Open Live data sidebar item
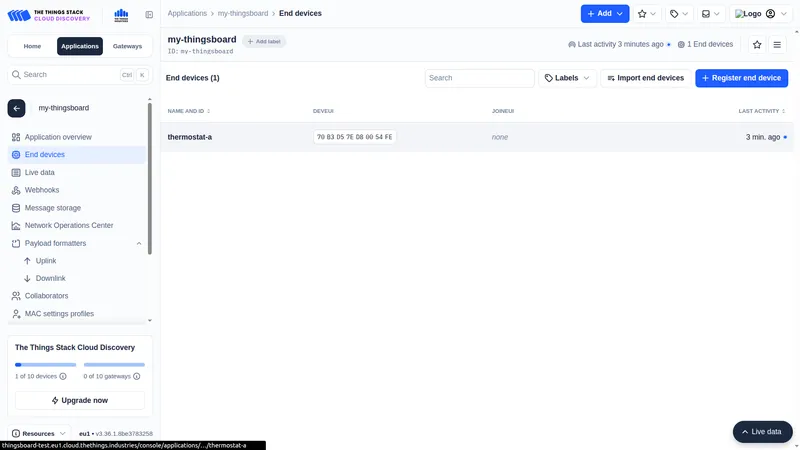 (77, 172)
